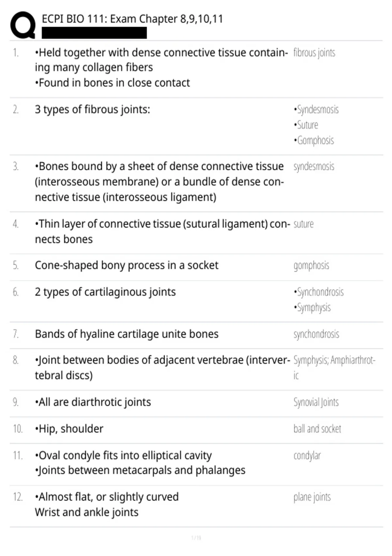Select 'Bands of hyaline cartilage unite bones'
This screenshot has width=392, height=556.
(x=127, y=334)
